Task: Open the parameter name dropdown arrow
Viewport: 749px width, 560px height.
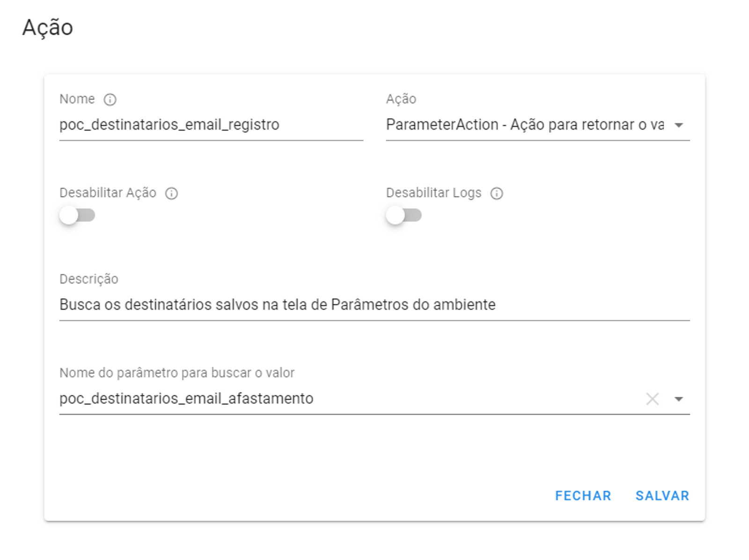Action: [x=679, y=399]
